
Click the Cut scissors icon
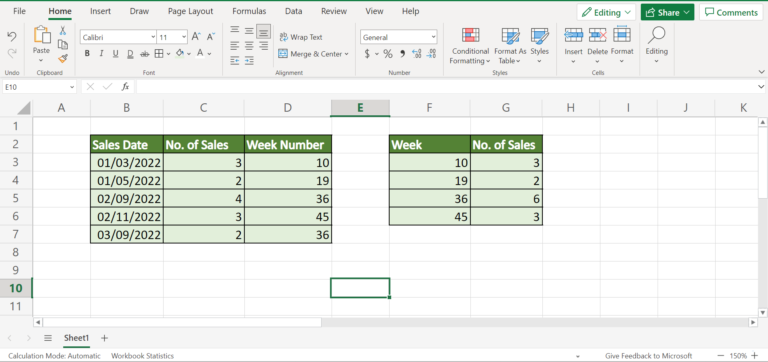pos(63,30)
